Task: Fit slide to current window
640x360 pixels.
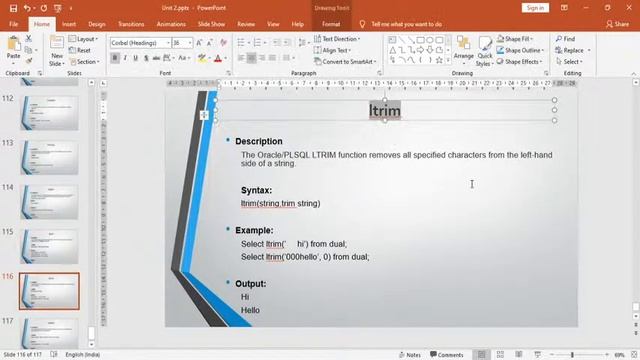Action: (x=634, y=355)
